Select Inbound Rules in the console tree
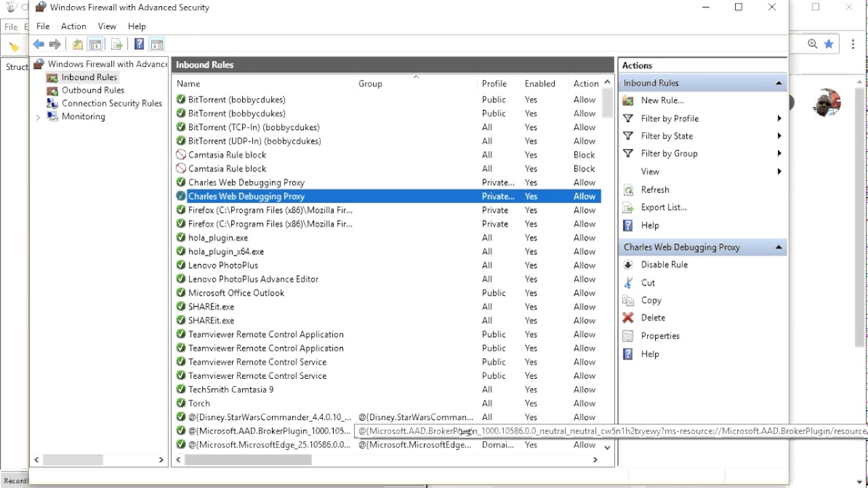The image size is (868, 488). [x=90, y=77]
